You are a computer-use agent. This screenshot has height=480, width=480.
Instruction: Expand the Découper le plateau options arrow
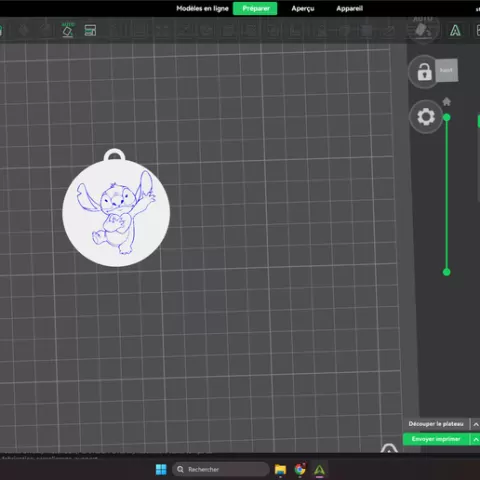pos(476,424)
